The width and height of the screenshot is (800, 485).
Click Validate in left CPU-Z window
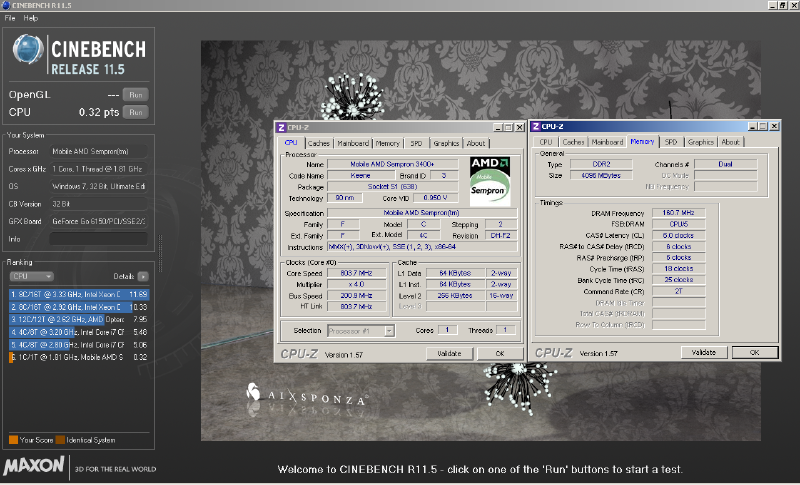449,353
